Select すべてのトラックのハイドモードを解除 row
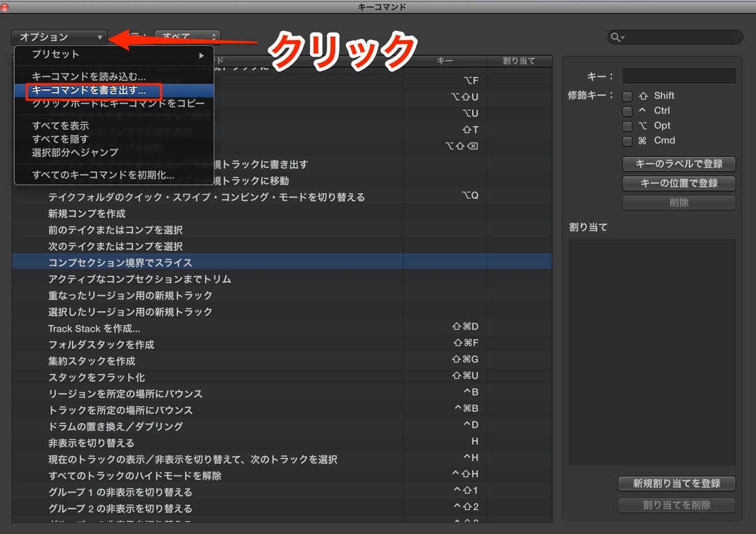Screen dimensions: 756x534 pyautogui.click(x=282, y=476)
